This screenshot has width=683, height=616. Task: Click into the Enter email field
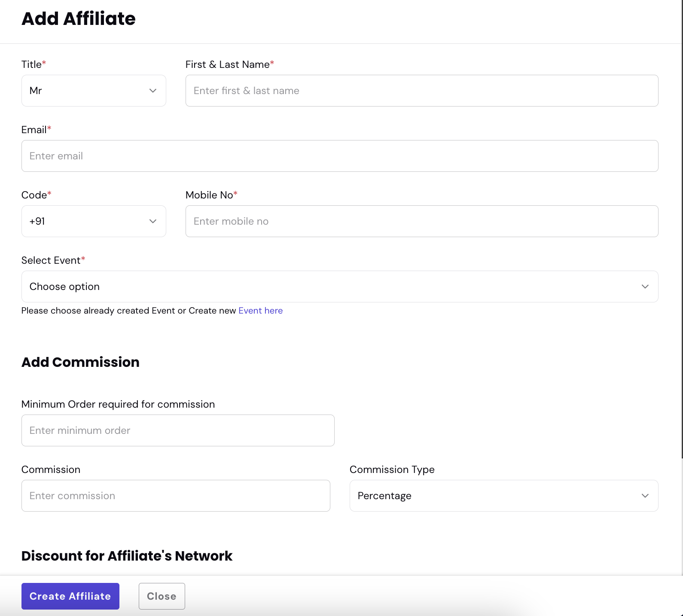[x=339, y=156]
